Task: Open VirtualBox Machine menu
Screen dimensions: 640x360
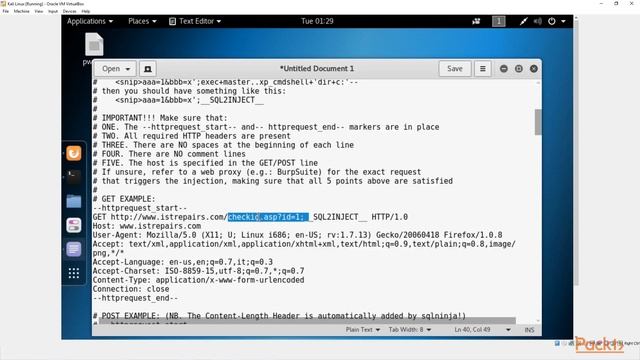Action: coord(21,11)
